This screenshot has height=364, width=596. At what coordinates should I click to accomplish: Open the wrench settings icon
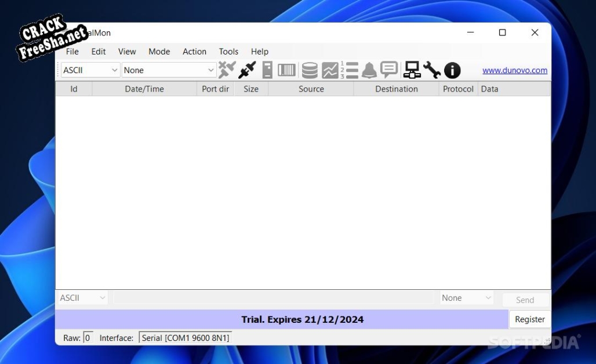pos(432,70)
